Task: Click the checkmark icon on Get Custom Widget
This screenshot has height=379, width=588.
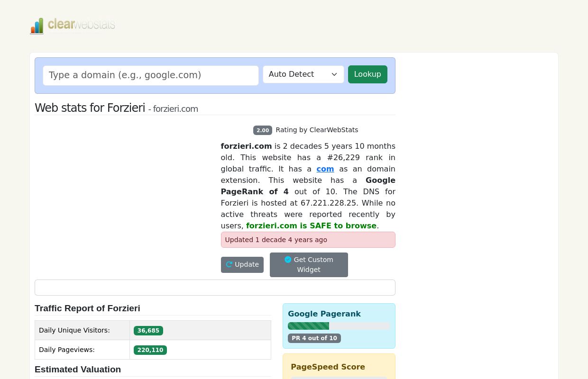Action: pyautogui.click(x=288, y=260)
